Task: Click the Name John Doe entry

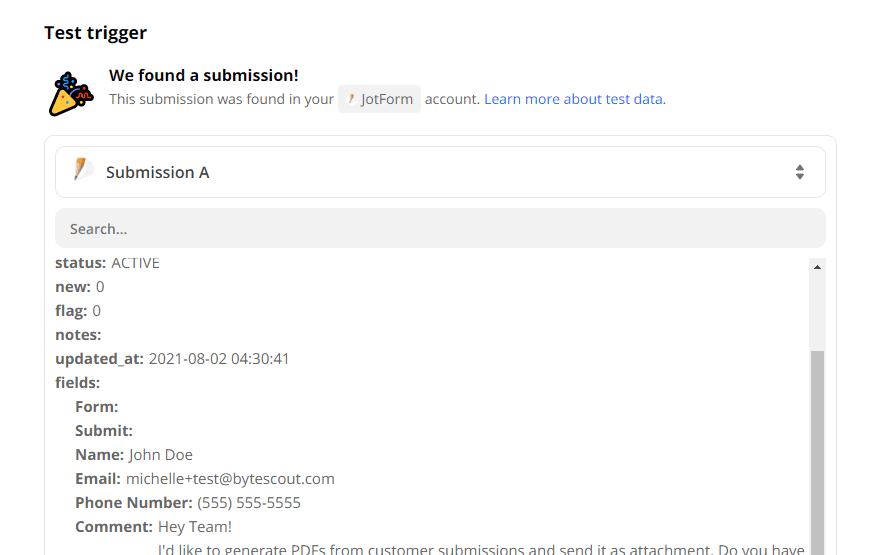Action: [134, 455]
